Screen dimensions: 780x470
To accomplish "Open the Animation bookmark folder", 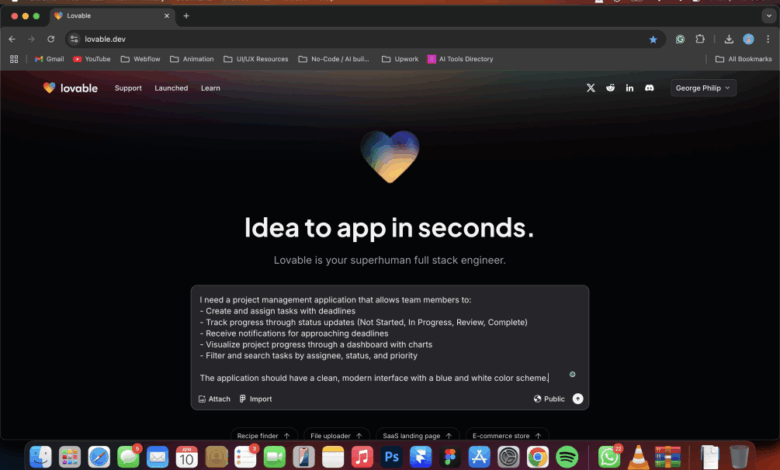I will [192, 59].
